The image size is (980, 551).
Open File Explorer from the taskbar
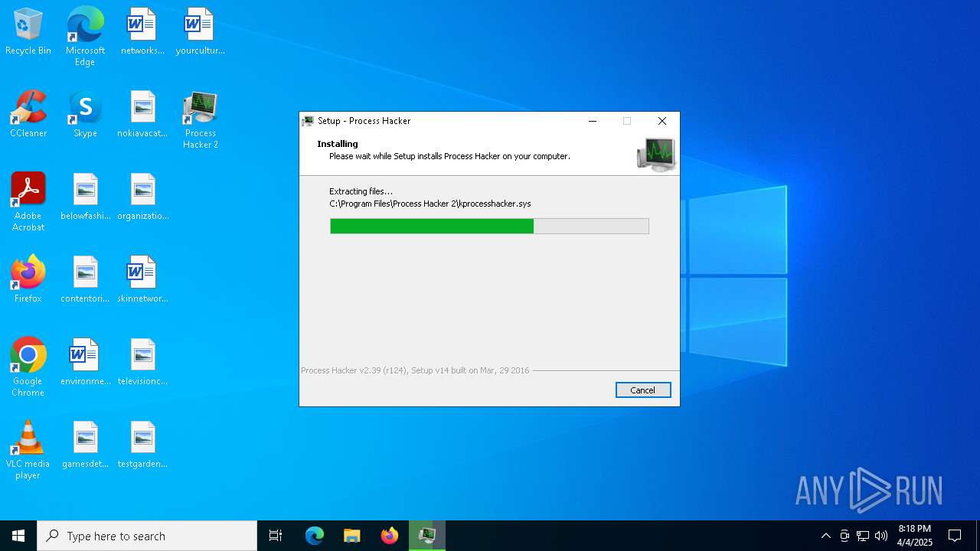tap(352, 536)
